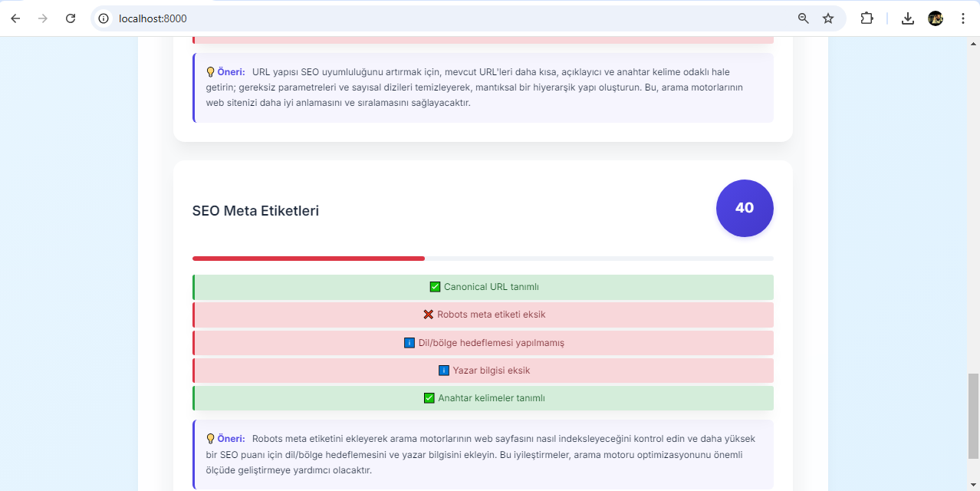The width and height of the screenshot is (980, 491).
Task: Click the red cross on Robots meta etiketi eksik
Action: 429,315
